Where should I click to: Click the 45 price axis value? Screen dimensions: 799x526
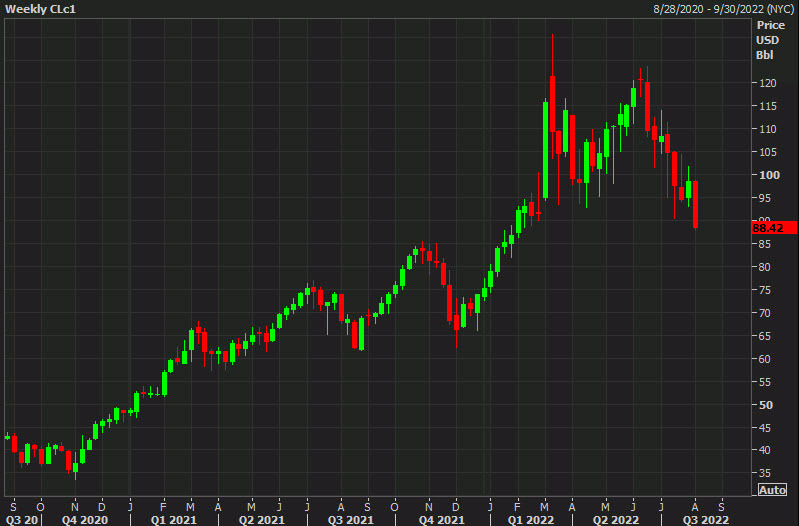(x=765, y=428)
